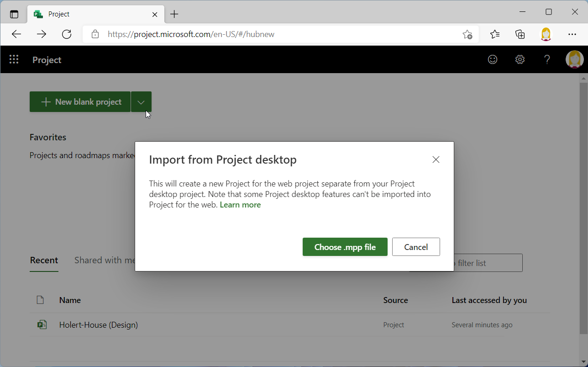Click the Project app title
Image resolution: width=588 pixels, height=367 pixels.
pyautogui.click(x=47, y=60)
